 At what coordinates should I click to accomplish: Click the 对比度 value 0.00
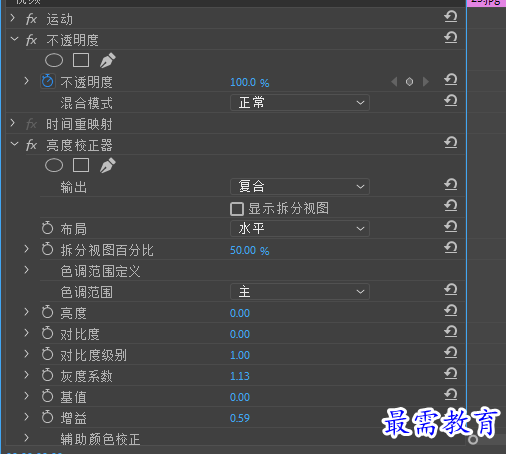(240, 334)
